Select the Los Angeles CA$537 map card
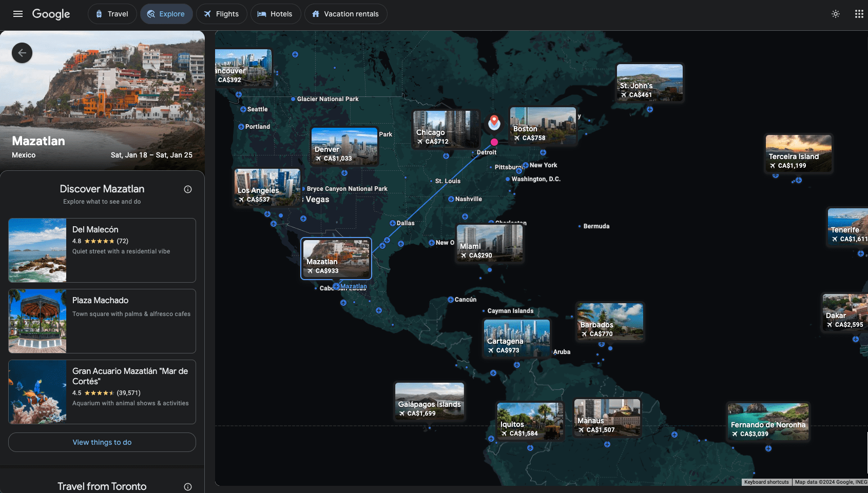The height and width of the screenshot is (493, 868). [x=267, y=187]
